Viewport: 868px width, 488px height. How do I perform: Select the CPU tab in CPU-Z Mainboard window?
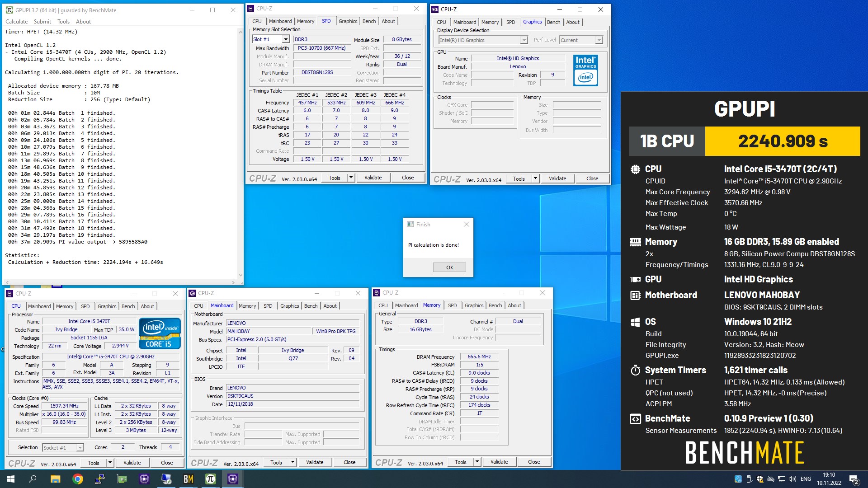[198, 306]
